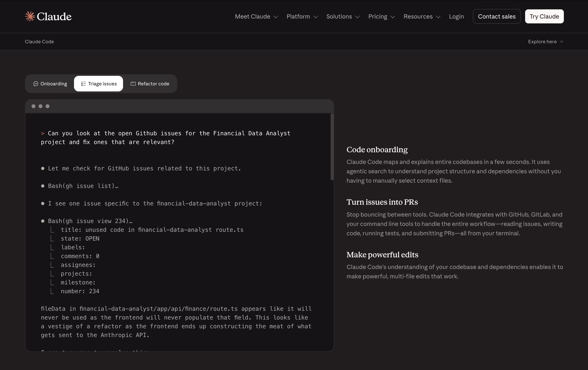
Task: Expand the Solutions menu
Action: point(343,16)
